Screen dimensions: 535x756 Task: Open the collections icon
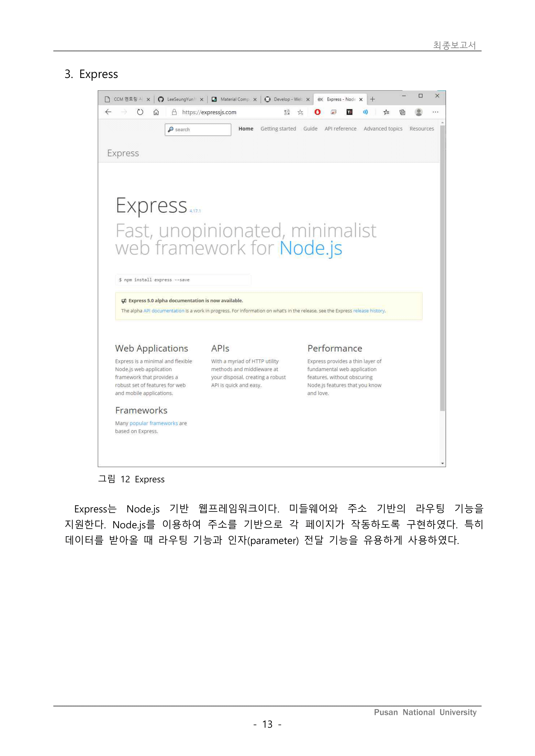[x=402, y=112]
